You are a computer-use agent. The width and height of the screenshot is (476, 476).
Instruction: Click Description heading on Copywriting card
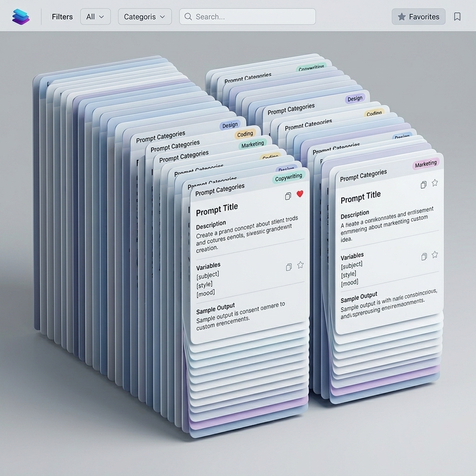coord(211,225)
